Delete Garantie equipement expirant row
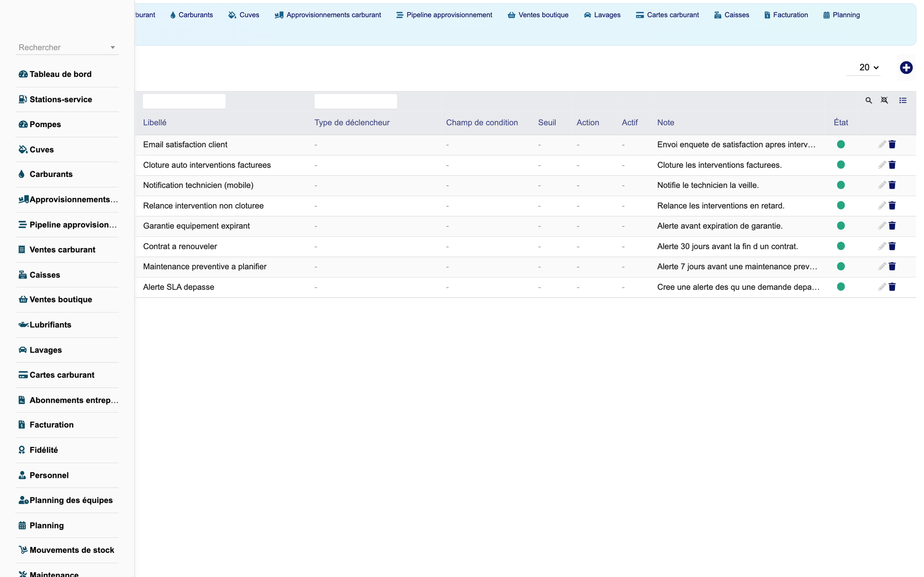Image resolution: width=924 pixels, height=577 pixels. point(892,226)
